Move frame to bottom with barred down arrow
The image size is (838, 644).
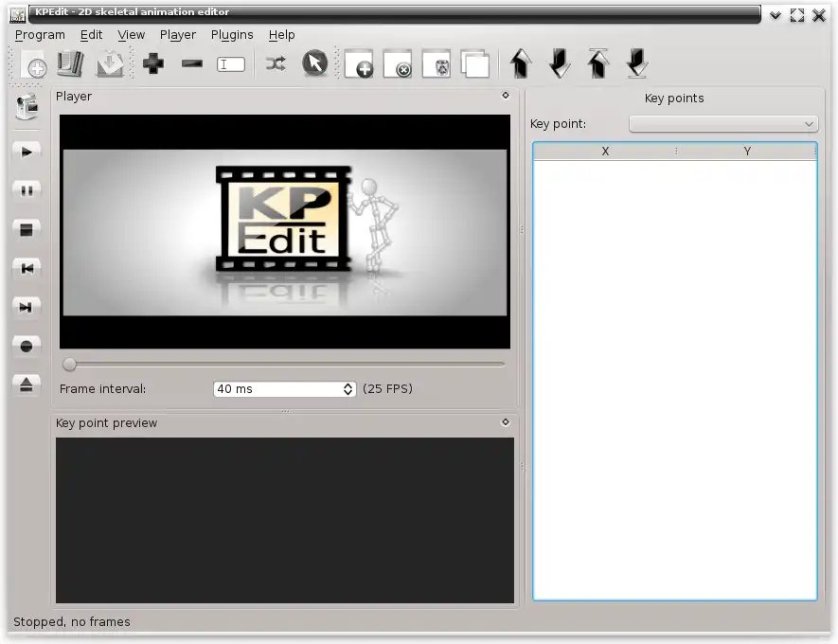(x=637, y=64)
